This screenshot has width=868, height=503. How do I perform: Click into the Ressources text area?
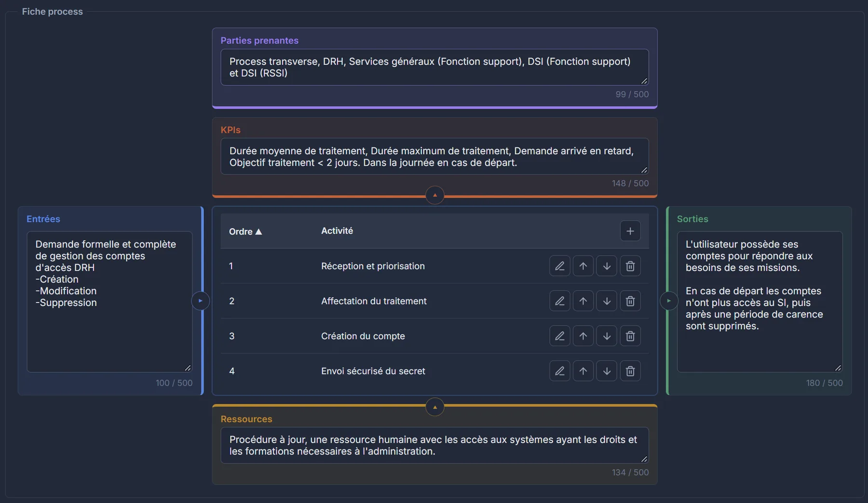[x=434, y=445]
